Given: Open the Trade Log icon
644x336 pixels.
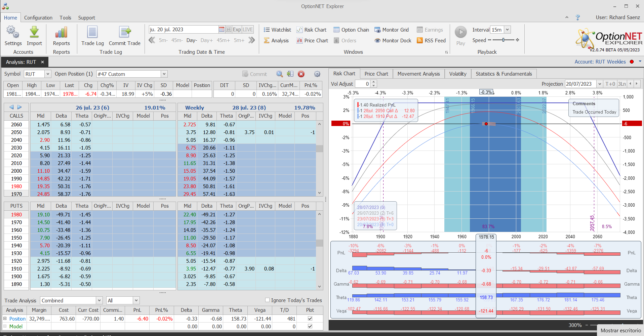Looking at the screenshot, I should [92, 33].
